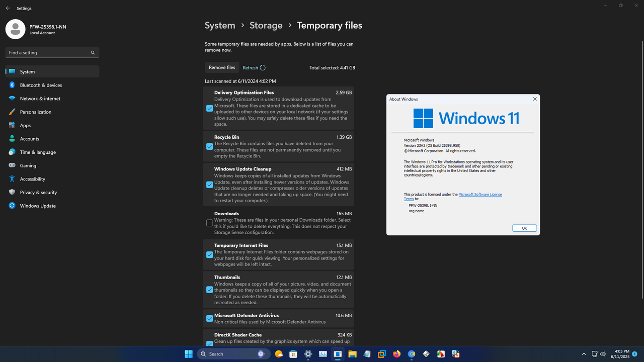Click the 2.59 GB size value

pos(344,93)
